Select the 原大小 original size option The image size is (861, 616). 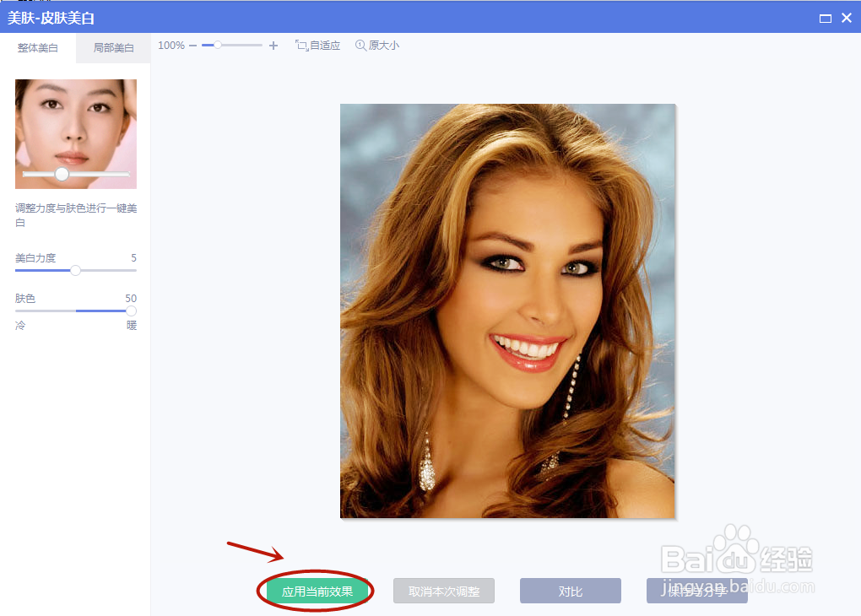[377, 46]
